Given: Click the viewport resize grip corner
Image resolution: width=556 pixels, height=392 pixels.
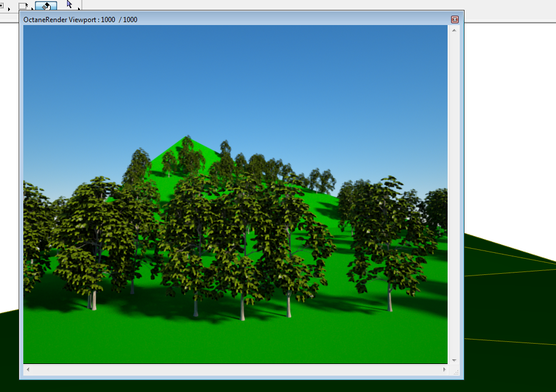Looking at the screenshot, I should [456, 372].
